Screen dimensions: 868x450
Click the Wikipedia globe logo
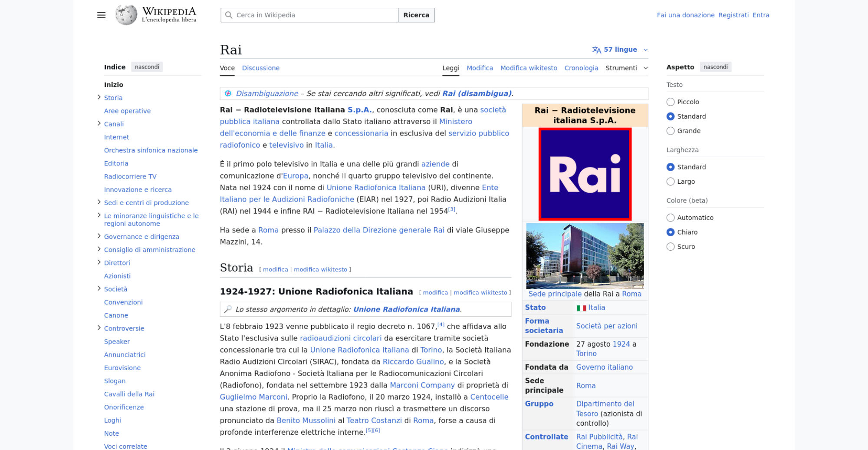pyautogui.click(x=126, y=15)
